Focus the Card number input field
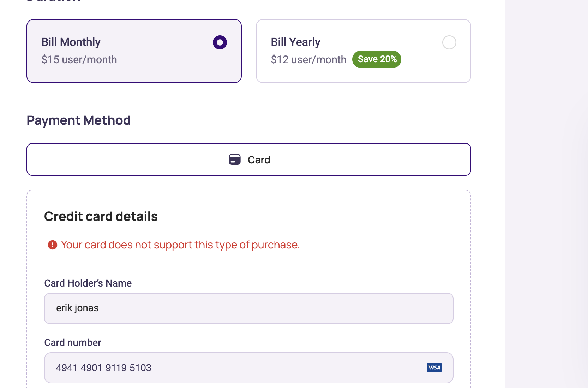The width and height of the screenshot is (588, 388). pos(249,368)
